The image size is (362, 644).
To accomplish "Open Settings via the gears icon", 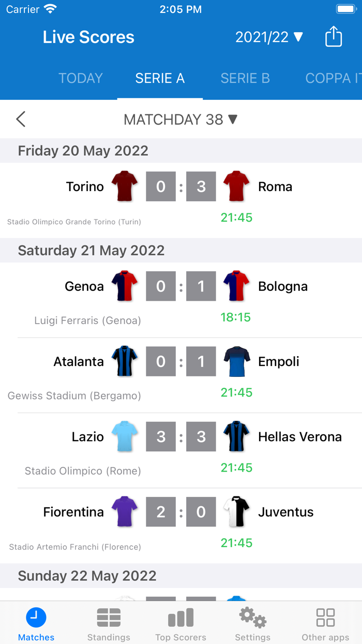I will click(252, 617).
